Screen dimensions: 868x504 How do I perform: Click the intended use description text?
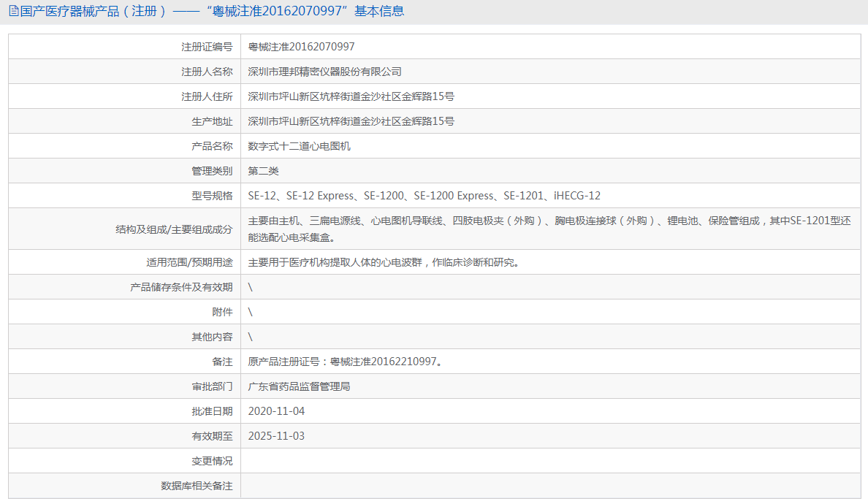[x=384, y=262]
